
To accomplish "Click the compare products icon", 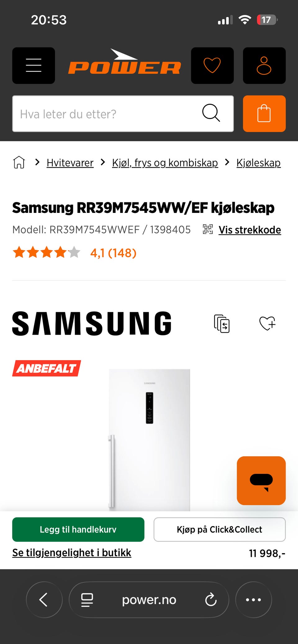I will [x=222, y=324].
